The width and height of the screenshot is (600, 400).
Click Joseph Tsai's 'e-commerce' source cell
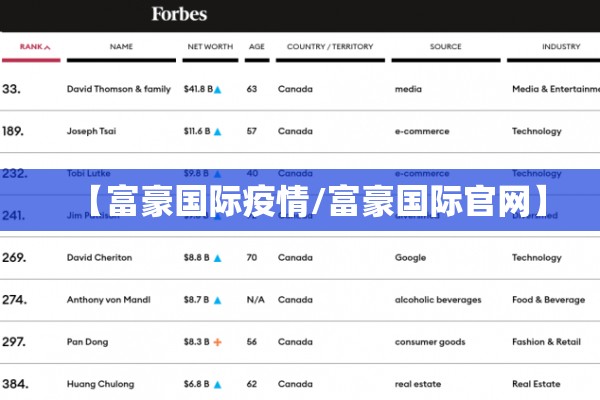pyautogui.click(x=422, y=131)
